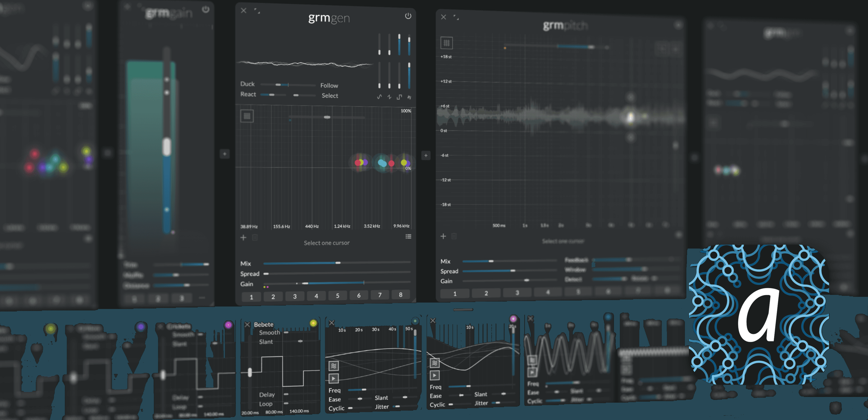
Task: Click the waves icon in 50 s agent panel
Action: pyautogui.click(x=334, y=366)
